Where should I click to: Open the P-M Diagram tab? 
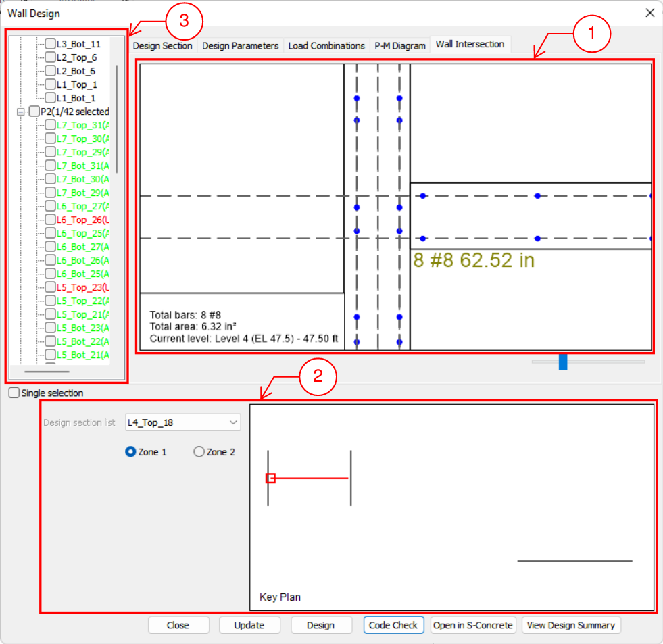coord(400,46)
